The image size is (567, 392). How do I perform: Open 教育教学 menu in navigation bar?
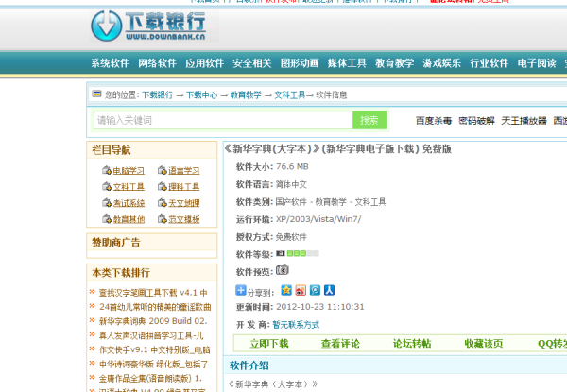[x=394, y=63]
